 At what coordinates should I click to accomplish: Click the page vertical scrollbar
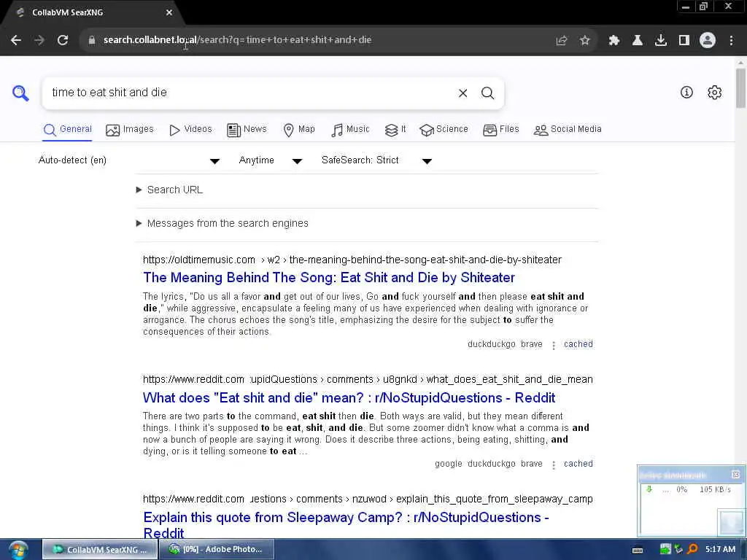(x=741, y=88)
